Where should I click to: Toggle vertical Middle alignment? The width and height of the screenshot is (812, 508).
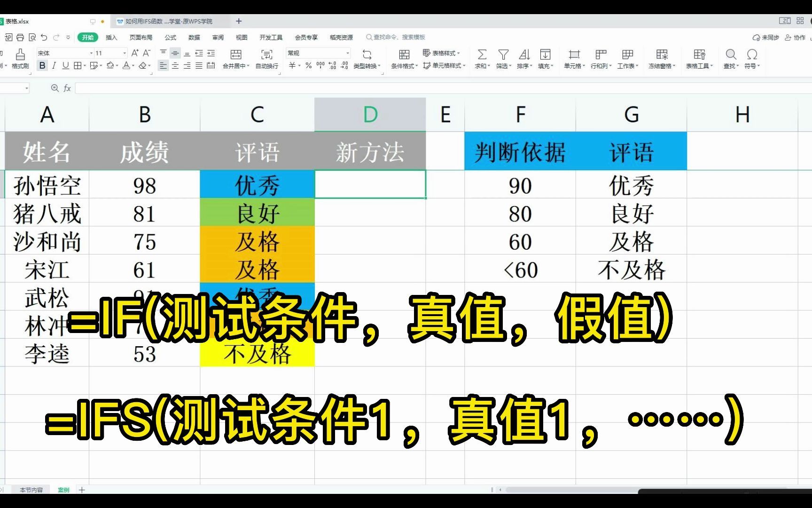click(x=175, y=53)
